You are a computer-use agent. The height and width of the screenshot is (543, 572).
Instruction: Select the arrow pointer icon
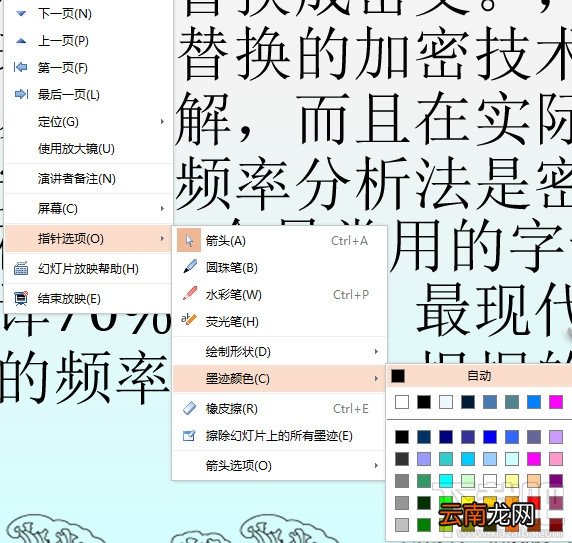tap(189, 241)
